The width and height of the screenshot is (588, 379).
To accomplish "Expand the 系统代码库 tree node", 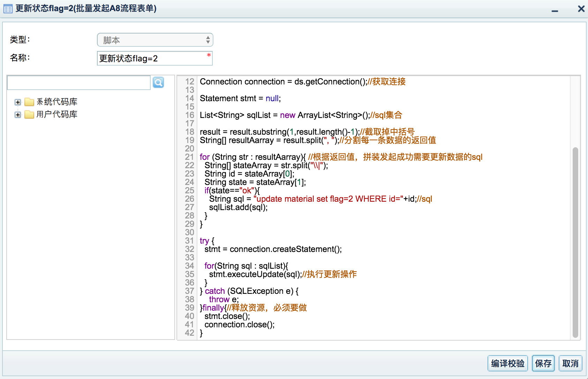I will point(18,102).
